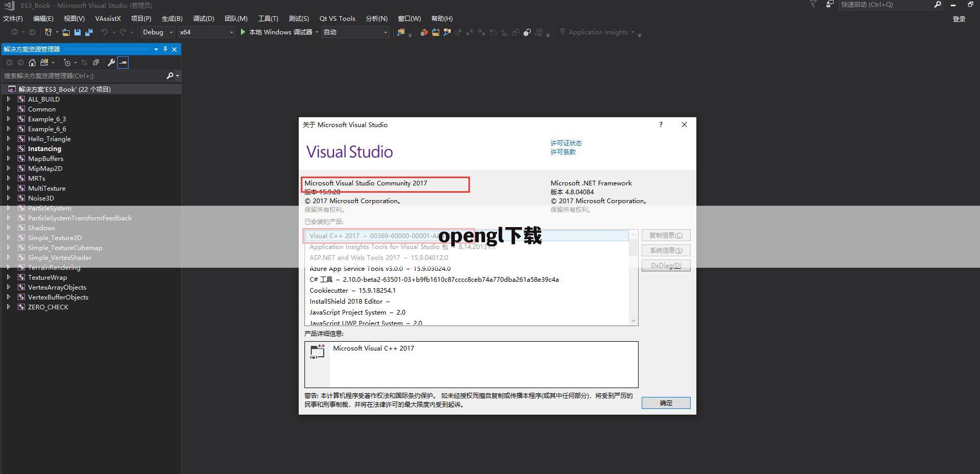Click the Visual Assist tomato icon
980x474 pixels.
(x=424, y=32)
